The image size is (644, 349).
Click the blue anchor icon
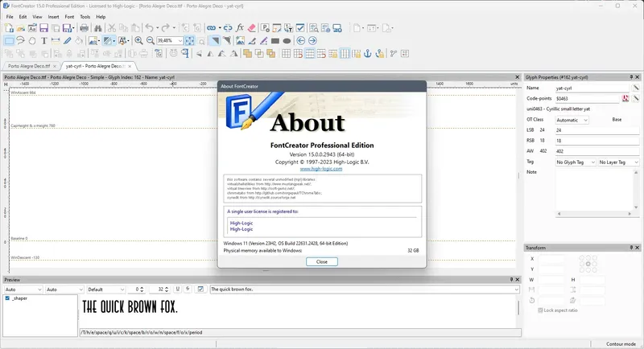pos(368,53)
